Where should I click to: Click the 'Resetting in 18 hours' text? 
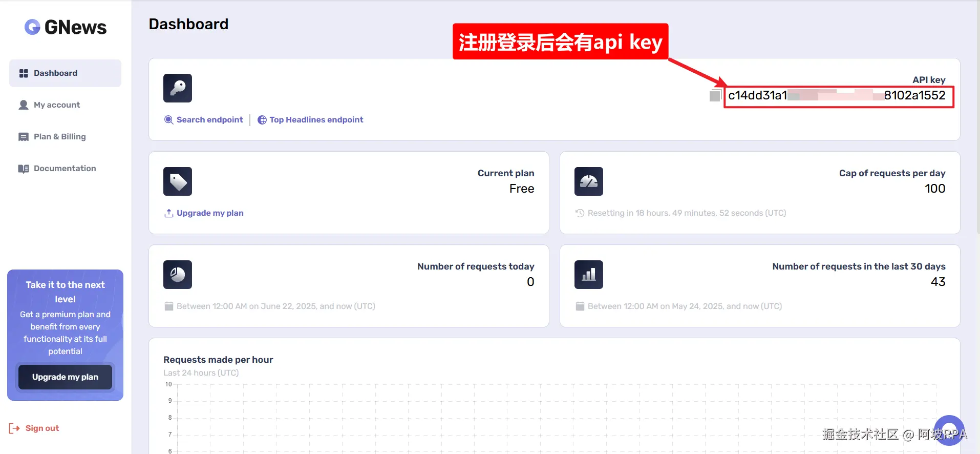click(x=687, y=213)
